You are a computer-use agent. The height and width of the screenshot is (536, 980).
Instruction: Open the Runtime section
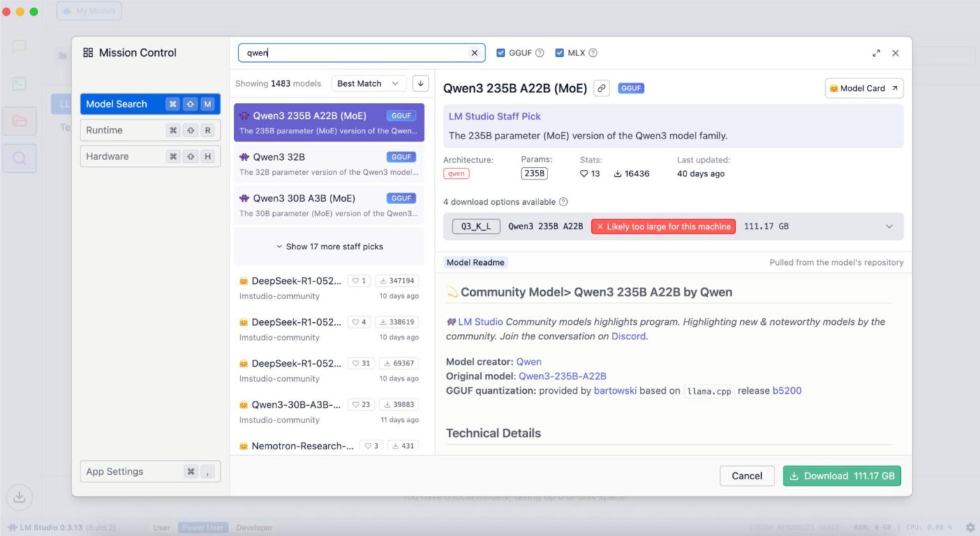click(x=150, y=130)
